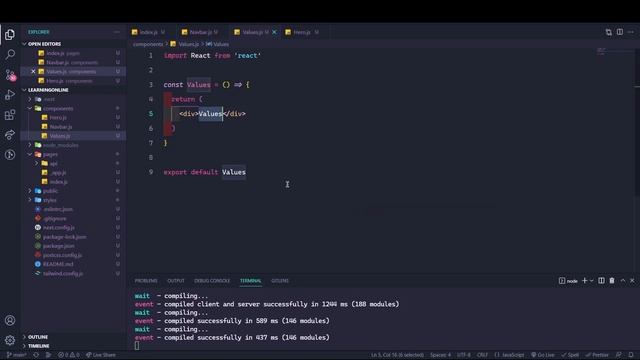Open Run and Debug view

[10, 95]
